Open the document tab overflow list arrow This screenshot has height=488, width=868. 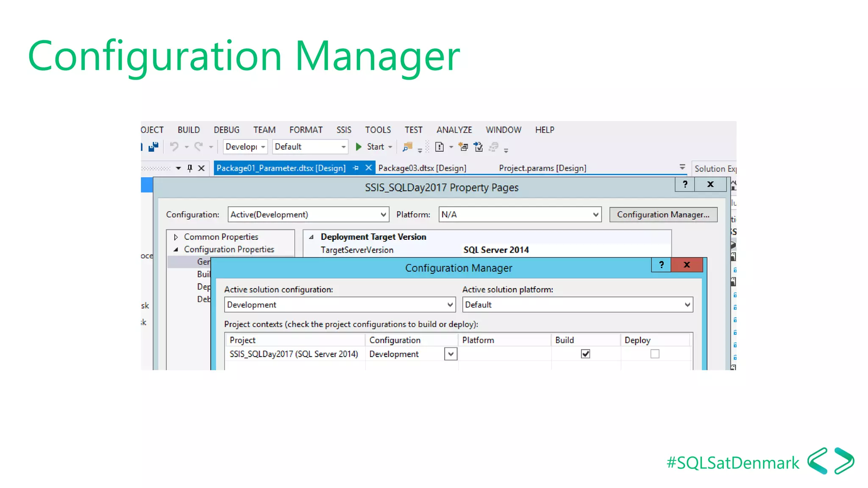coord(682,167)
